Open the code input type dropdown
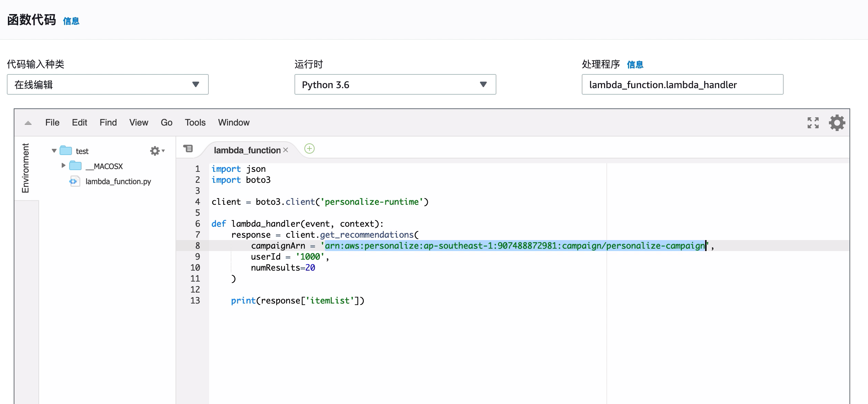This screenshot has width=868, height=404. pyautogui.click(x=108, y=84)
